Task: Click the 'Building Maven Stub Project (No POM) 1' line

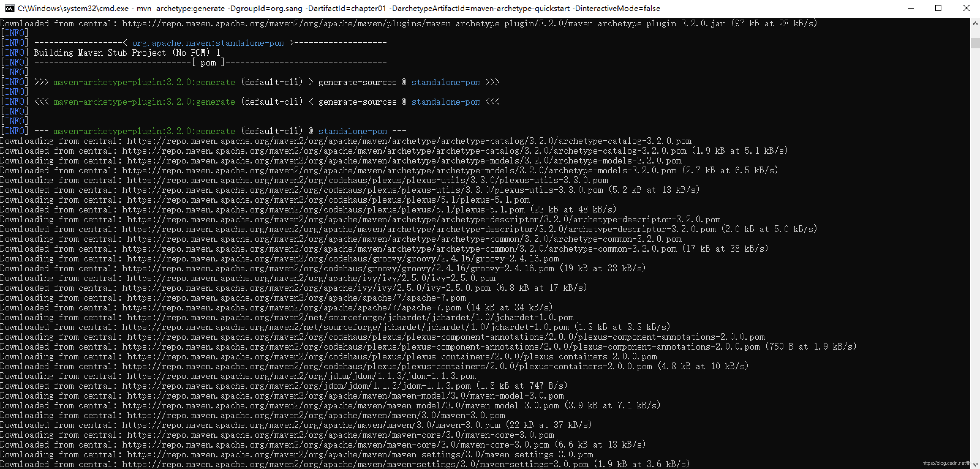Action: [127, 53]
